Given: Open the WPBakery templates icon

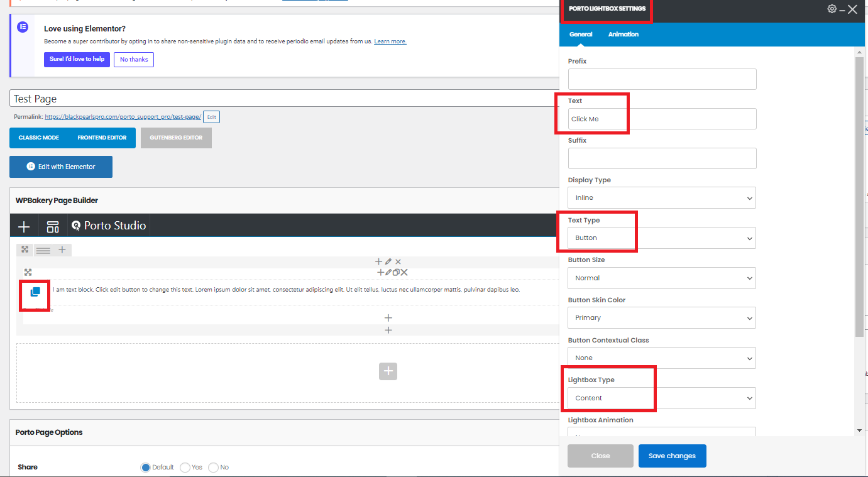Looking at the screenshot, I should click(53, 226).
